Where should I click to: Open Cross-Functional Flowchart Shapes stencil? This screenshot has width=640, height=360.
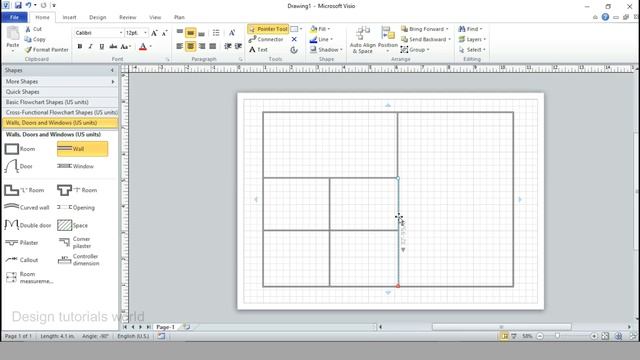tap(60, 112)
